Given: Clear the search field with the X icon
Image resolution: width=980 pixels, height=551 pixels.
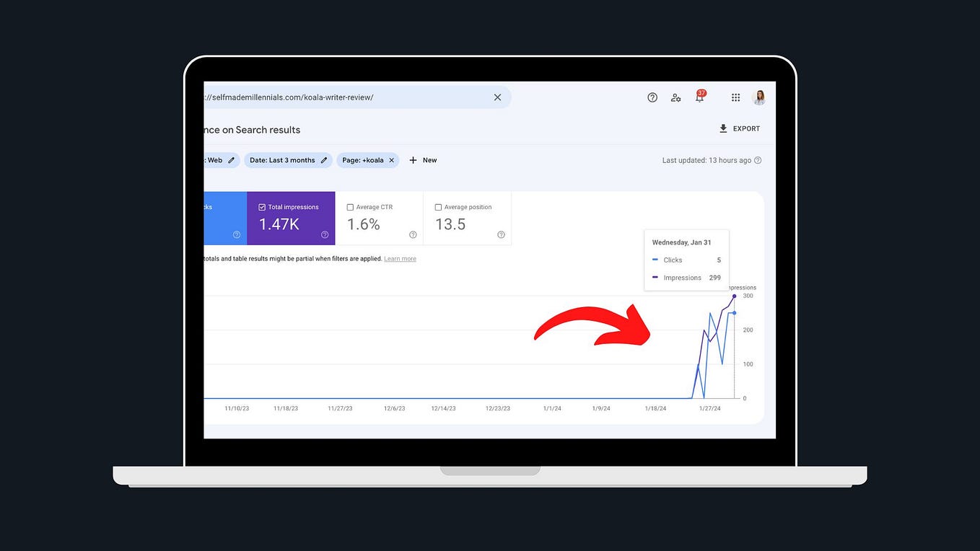Looking at the screenshot, I should (497, 97).
